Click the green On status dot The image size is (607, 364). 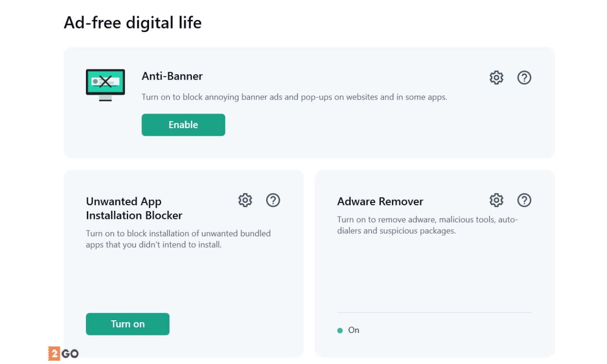click(340, 331)
